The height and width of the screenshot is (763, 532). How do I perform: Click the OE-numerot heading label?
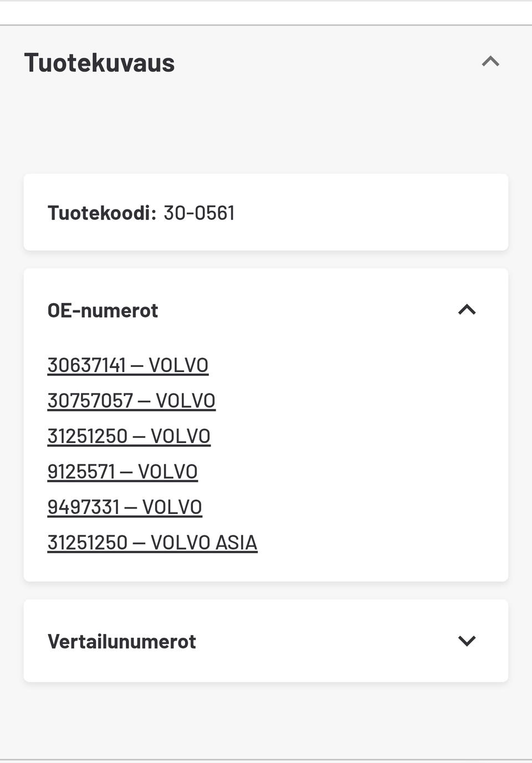pyautogui.click(x=103, y=310)
